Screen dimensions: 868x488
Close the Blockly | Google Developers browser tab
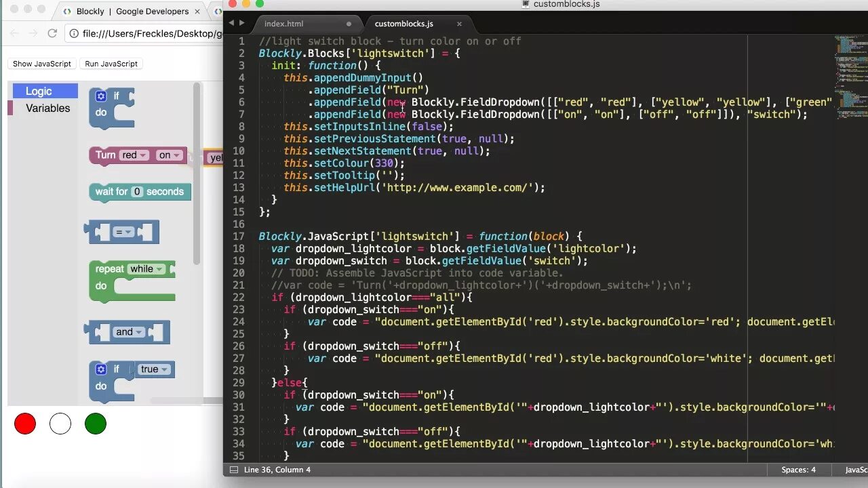197,12
